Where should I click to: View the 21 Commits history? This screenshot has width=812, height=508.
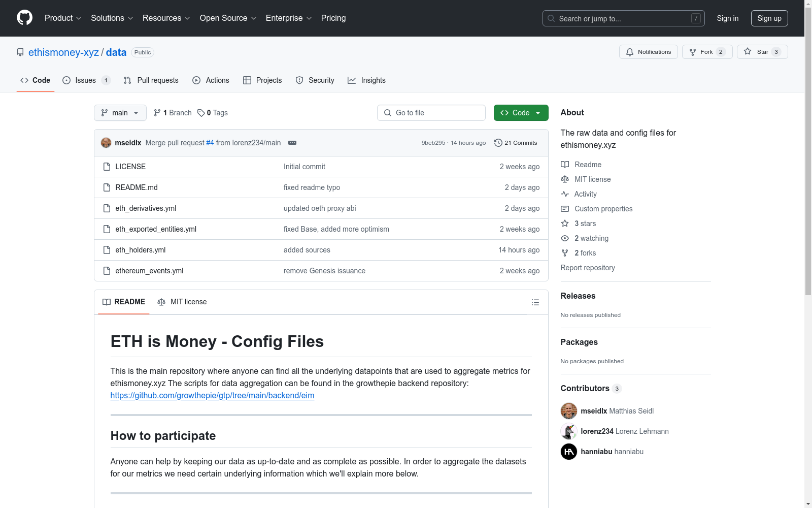coord(516,143)
